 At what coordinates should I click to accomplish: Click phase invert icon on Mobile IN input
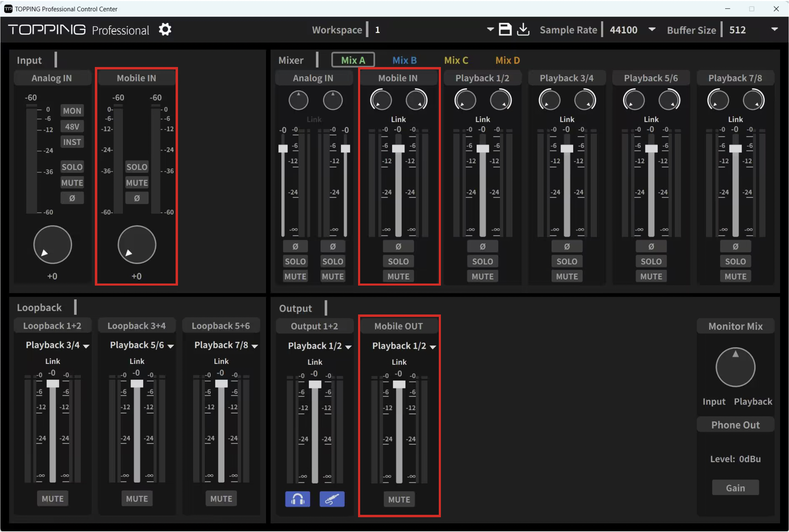pos(136,198)
